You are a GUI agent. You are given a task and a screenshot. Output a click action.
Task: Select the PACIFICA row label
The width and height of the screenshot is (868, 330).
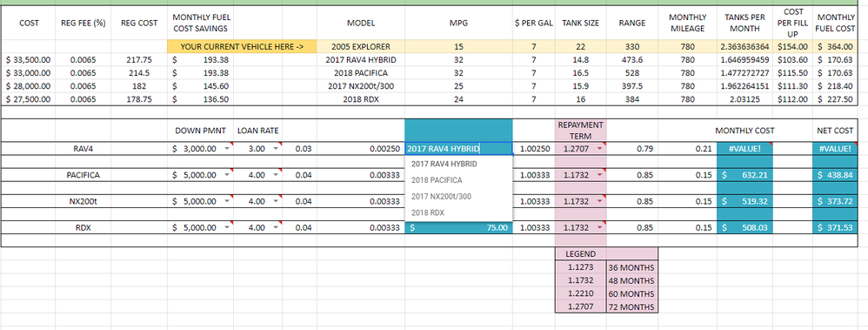coord(83,175)
